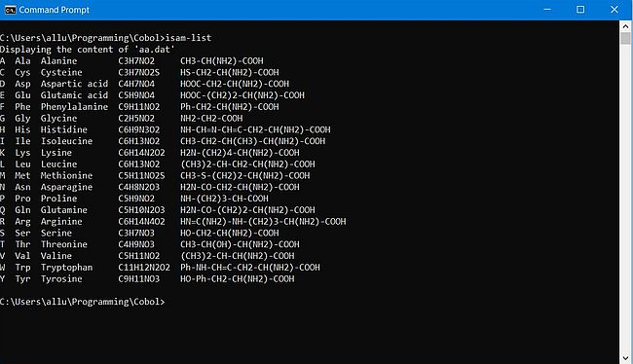This screenshot has width=633, height=364.
Task: Click structure 'HN=C(NH2)-NH-(CH2)3-CH(NH2)-COOH'
Action: [x=263, y=222]
